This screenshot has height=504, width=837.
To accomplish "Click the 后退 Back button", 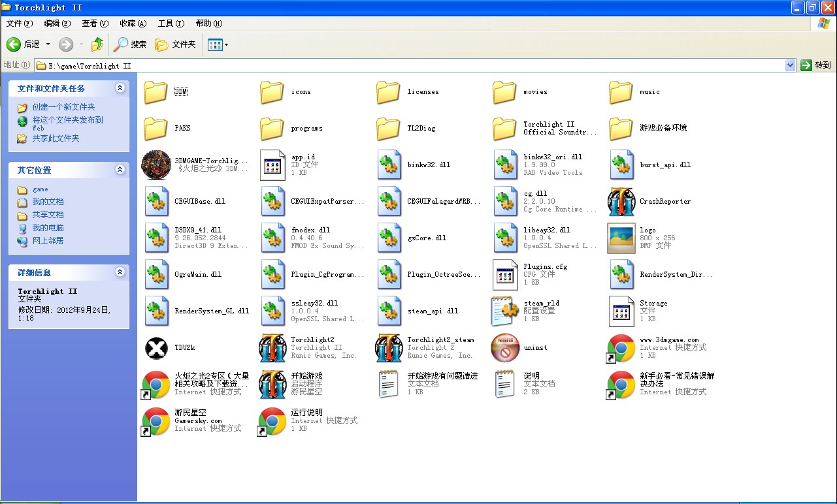I will coord(24,44).
